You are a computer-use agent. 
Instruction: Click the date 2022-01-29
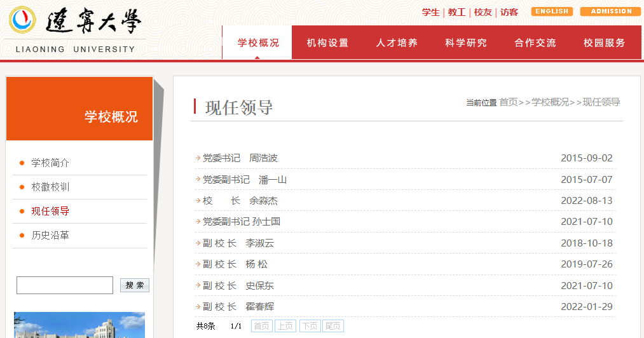click(587, 307)
